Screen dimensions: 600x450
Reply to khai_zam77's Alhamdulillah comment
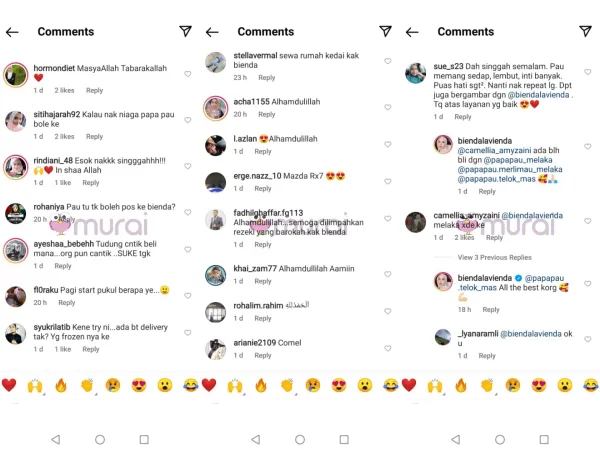[263, 281]
